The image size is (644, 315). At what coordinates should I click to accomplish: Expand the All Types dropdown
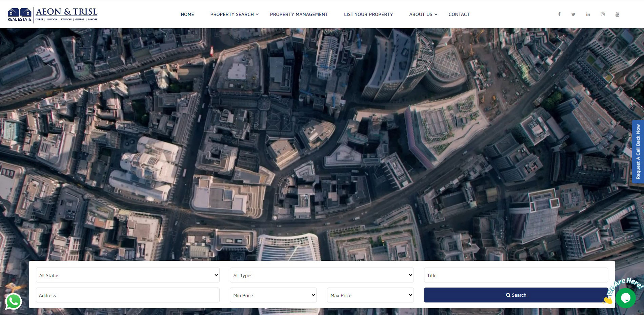pyautogui.click(x=321, y=275)
